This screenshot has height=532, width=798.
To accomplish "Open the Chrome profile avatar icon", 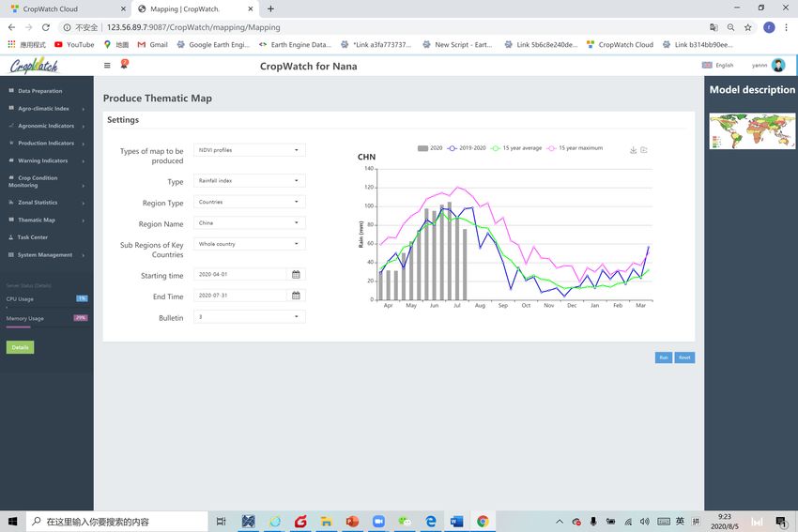I will 769,27.
